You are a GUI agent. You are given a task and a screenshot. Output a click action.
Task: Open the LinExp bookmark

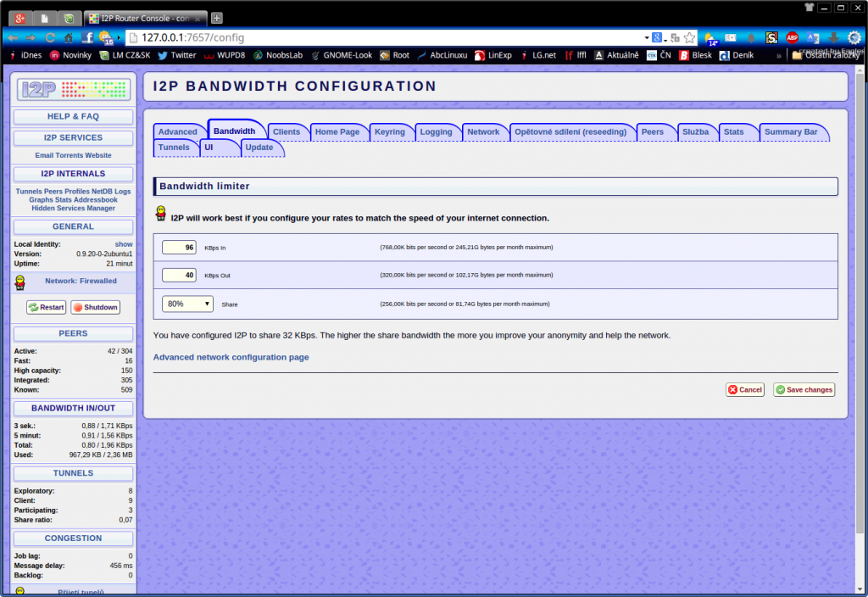point(493,55)
